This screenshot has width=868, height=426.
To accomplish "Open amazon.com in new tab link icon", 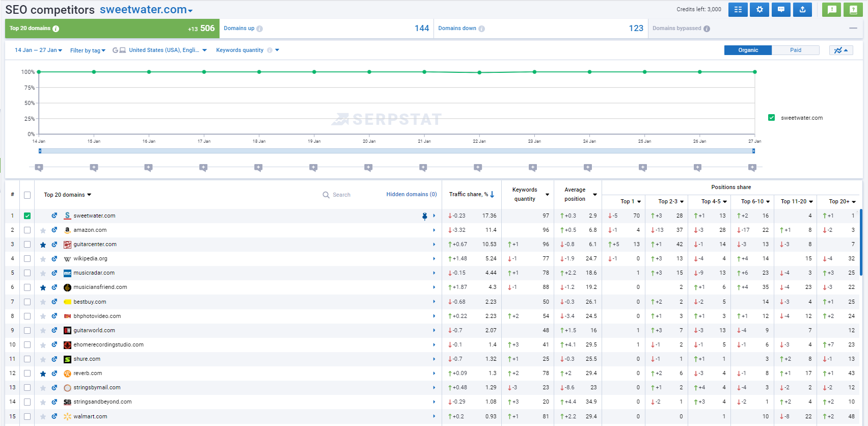I will 54,230.
